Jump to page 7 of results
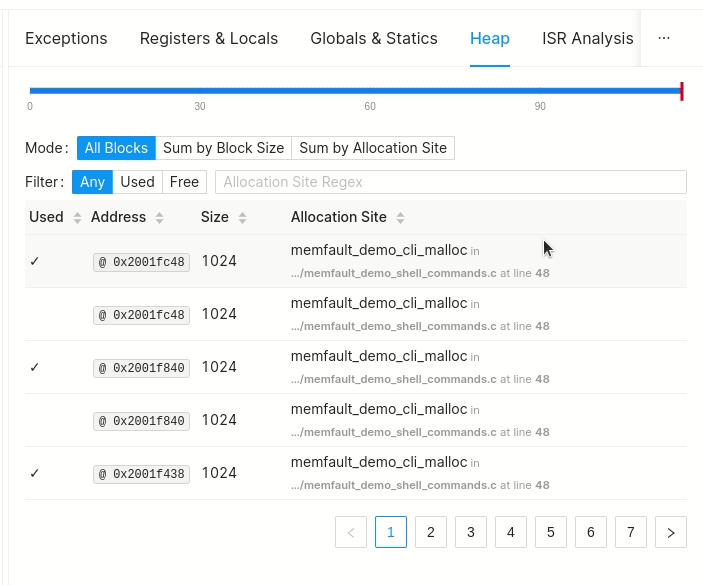 click(631, 533)
